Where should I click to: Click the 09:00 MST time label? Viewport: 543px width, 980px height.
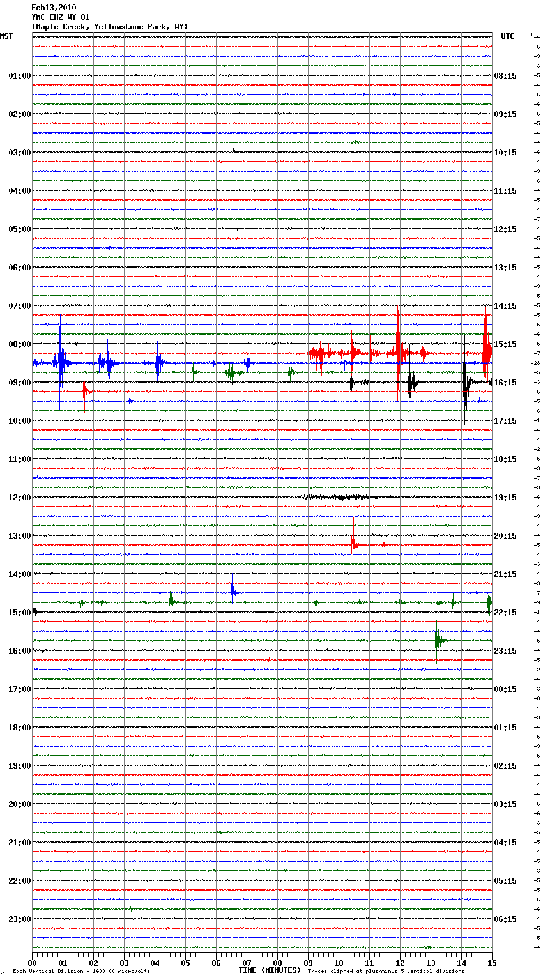pos(20,383)
